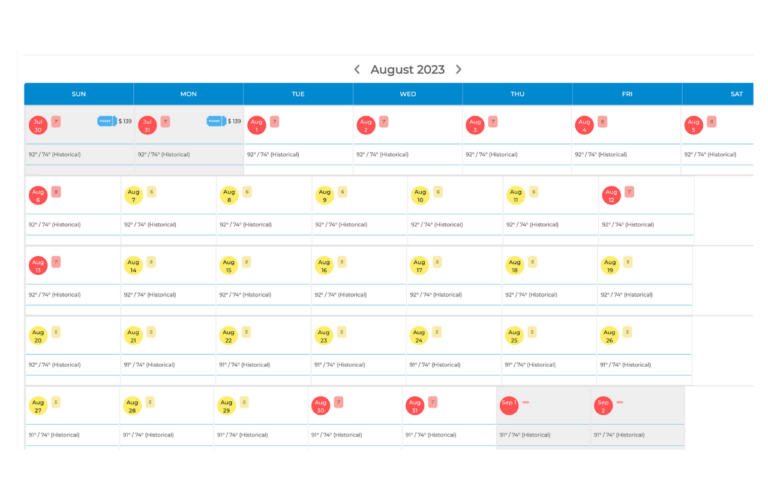768x498 pixels.
Task: Click the ticket icon on Jul 30
Action: point(106,121)
